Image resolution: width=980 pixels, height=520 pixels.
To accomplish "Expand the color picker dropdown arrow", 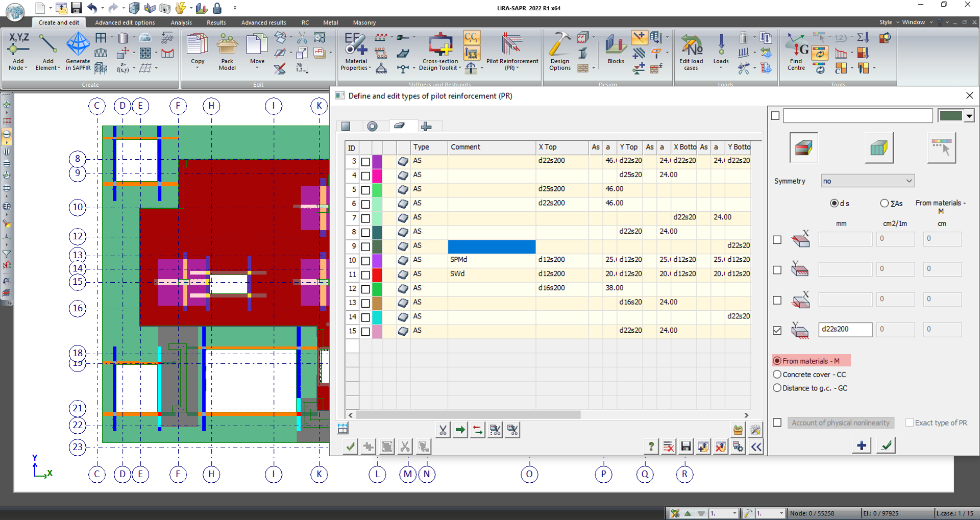I will [x=969, y=116].
